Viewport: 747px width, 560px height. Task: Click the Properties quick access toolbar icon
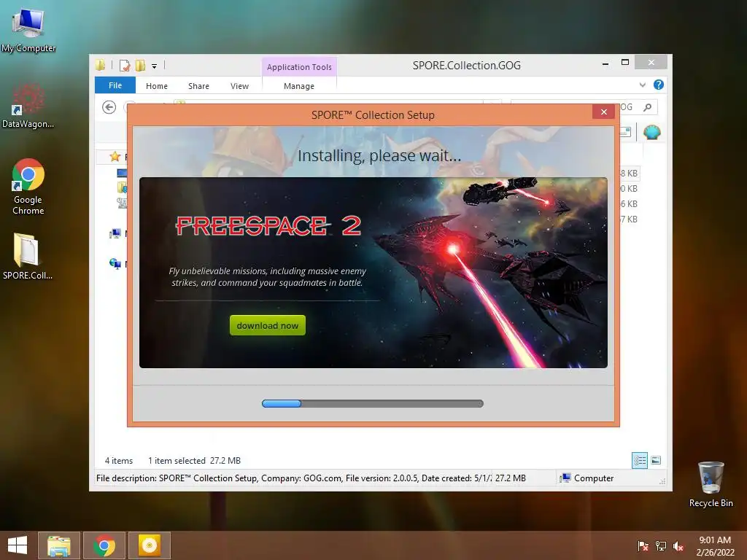click(x=125, y=65)
